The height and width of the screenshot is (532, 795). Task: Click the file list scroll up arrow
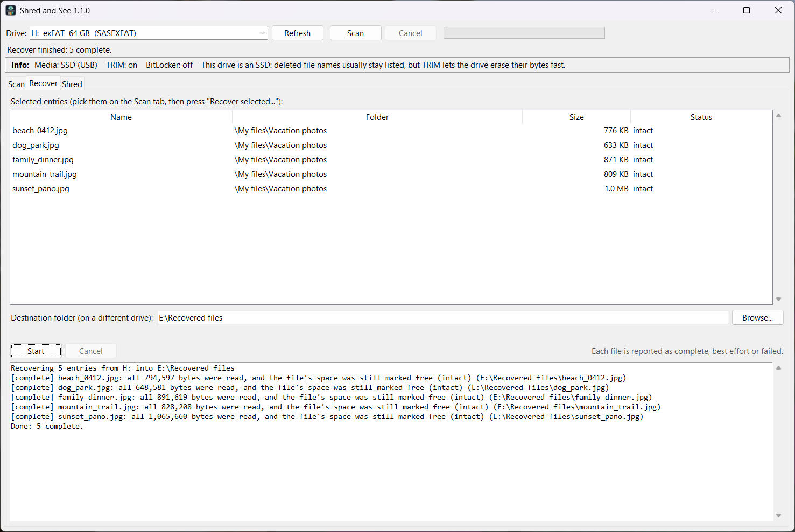tap(778, 116)
